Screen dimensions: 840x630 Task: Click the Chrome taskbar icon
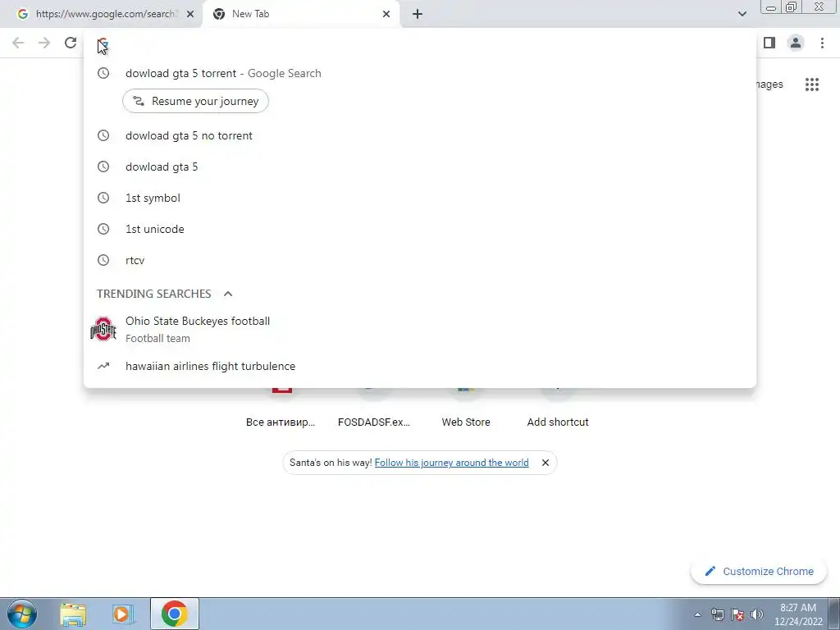pos(174,614)
